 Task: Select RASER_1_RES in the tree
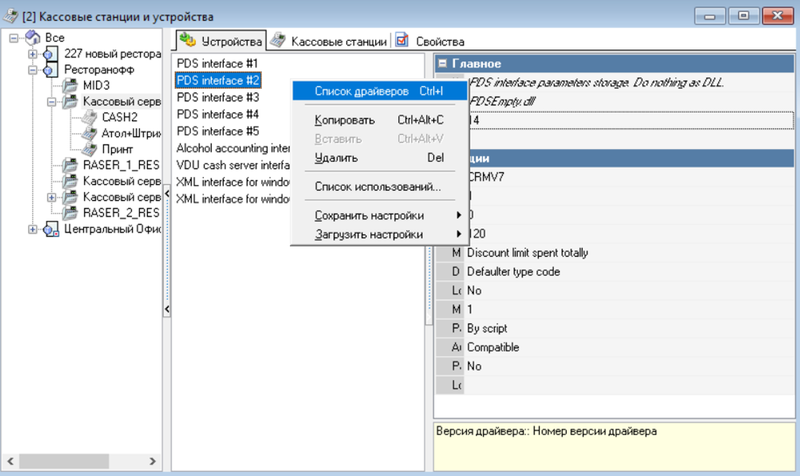(x=121, y=165)
